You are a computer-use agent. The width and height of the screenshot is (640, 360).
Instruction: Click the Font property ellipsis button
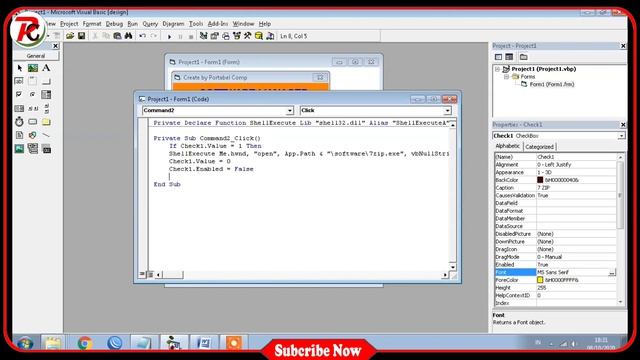click(x=612, y=272)
